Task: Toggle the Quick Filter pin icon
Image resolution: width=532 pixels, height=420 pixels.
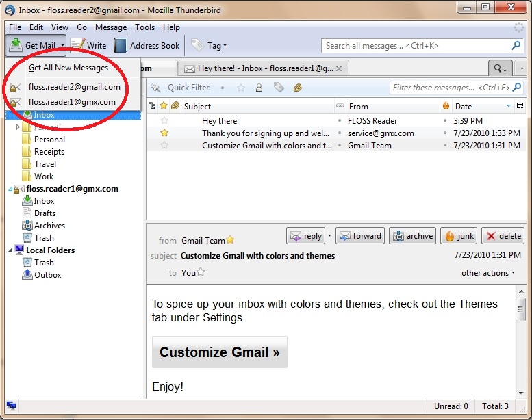Action: click(155, 88)
